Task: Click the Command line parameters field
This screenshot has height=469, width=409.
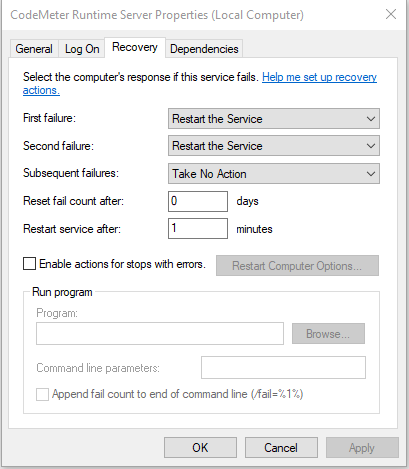Action: pos(283,368)
